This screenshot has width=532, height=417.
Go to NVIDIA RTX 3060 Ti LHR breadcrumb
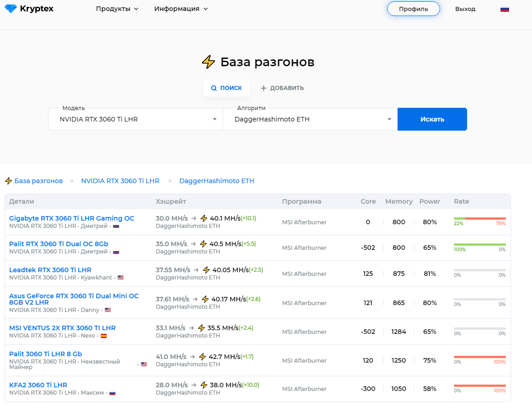point(120,181)
